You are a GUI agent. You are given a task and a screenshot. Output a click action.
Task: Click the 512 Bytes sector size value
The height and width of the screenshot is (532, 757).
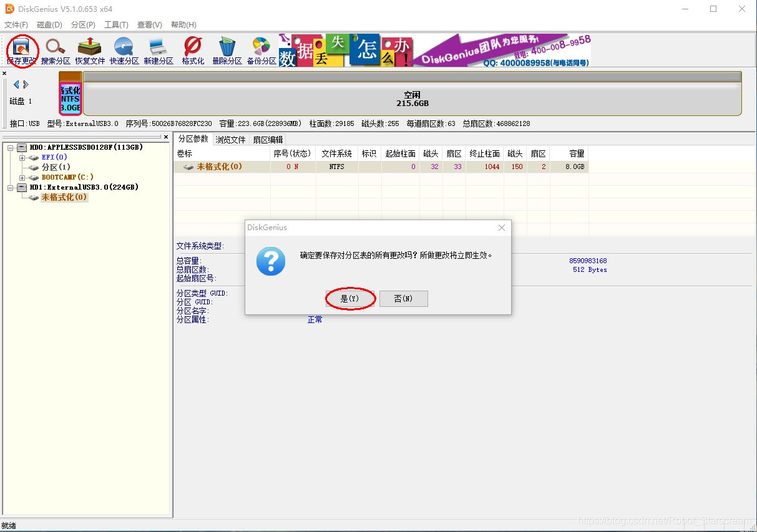click(590, 270)
